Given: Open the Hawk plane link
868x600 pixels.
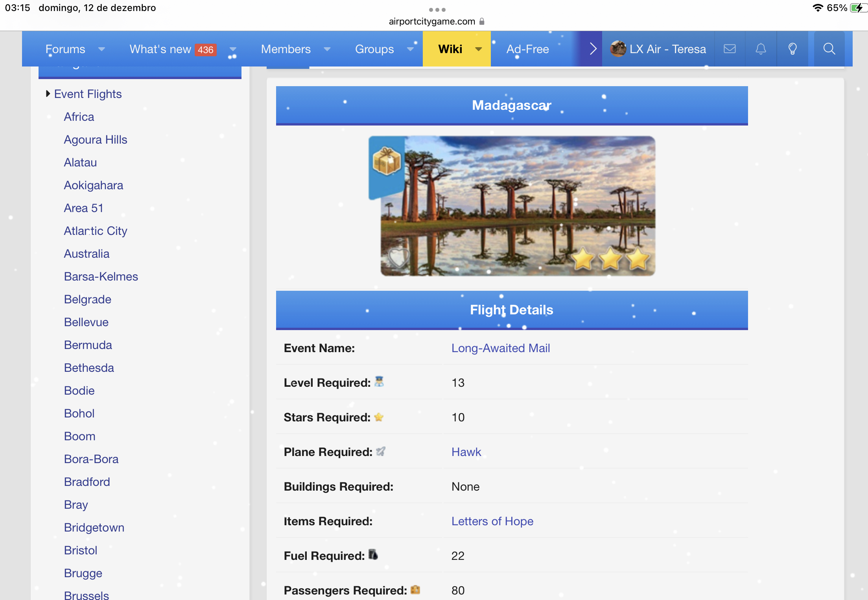Looking at the screenshot, I should (466, 452).
